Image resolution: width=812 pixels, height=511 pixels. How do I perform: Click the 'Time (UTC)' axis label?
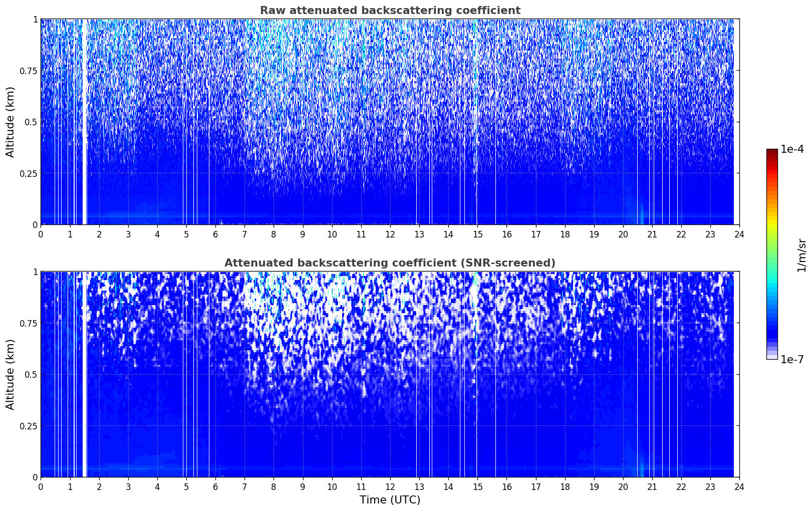coord(390,500)
